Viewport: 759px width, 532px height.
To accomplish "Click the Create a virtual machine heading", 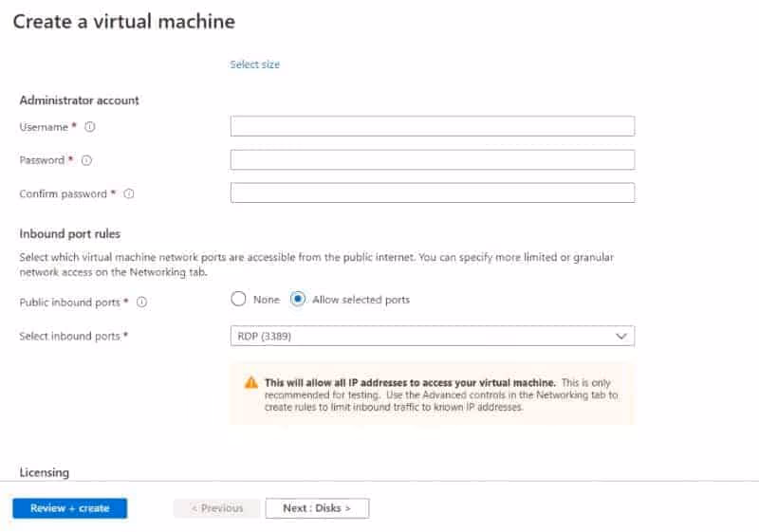I will point(123,21).
